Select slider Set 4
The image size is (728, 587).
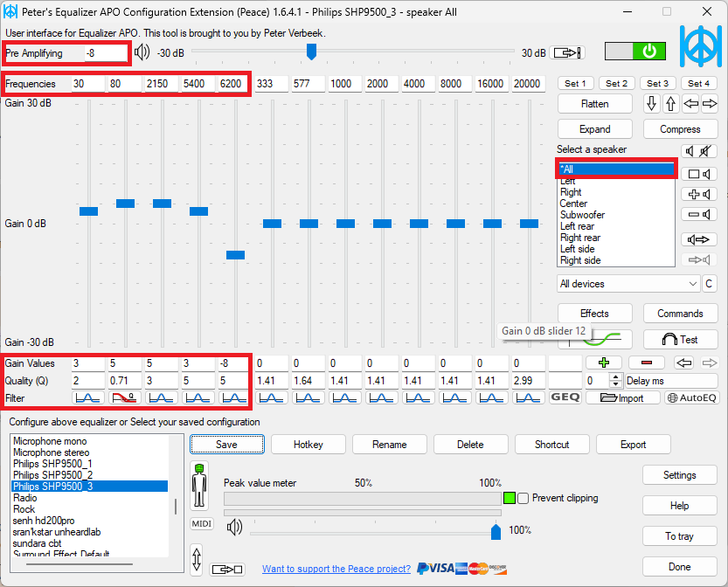click(x=698, y=83)
